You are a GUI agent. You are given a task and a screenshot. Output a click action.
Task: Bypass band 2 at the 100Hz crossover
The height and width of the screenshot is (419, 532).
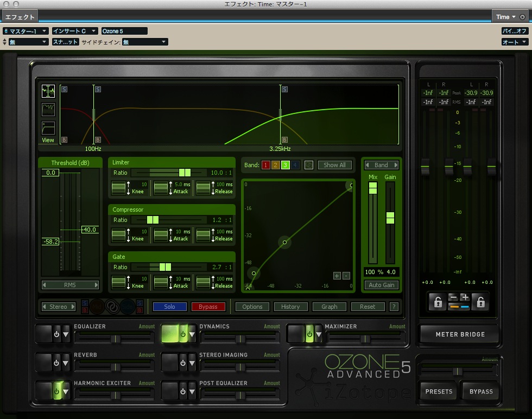(98, 140)
